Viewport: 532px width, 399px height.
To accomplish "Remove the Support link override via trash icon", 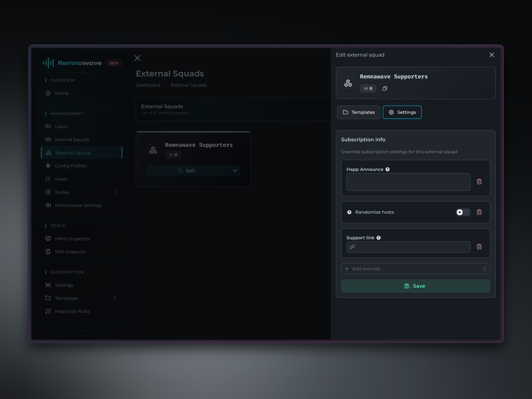I will tap(479, 247).
